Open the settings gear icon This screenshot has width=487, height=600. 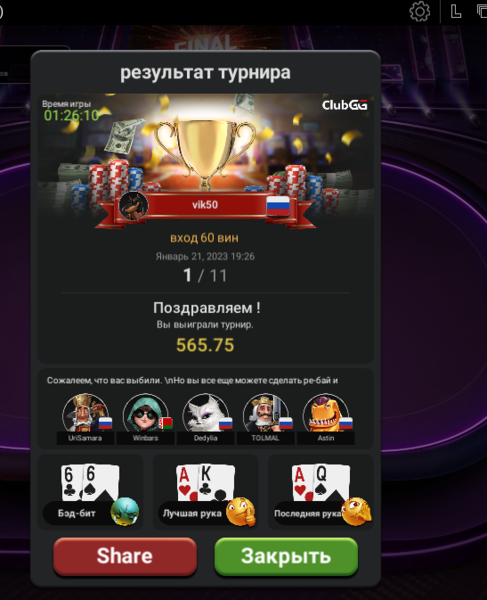(x=420, y=11)
